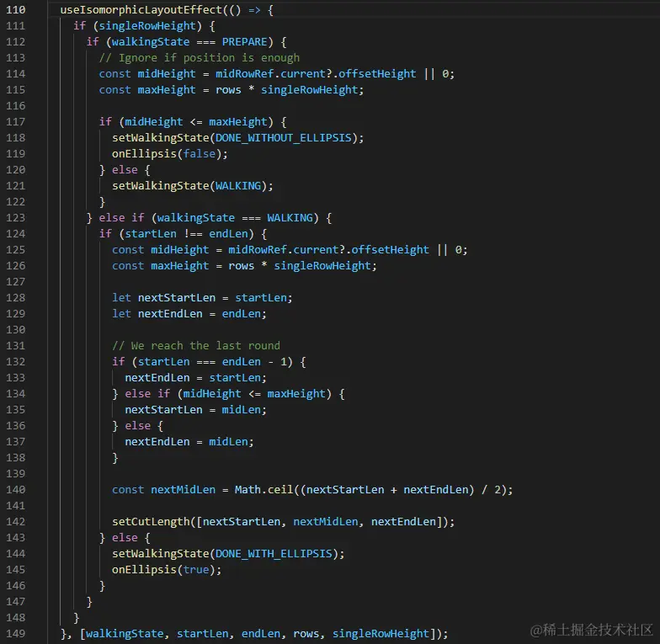Click the comment "// We reach the last round"
660x644 pixels.
tap(196, 345)
